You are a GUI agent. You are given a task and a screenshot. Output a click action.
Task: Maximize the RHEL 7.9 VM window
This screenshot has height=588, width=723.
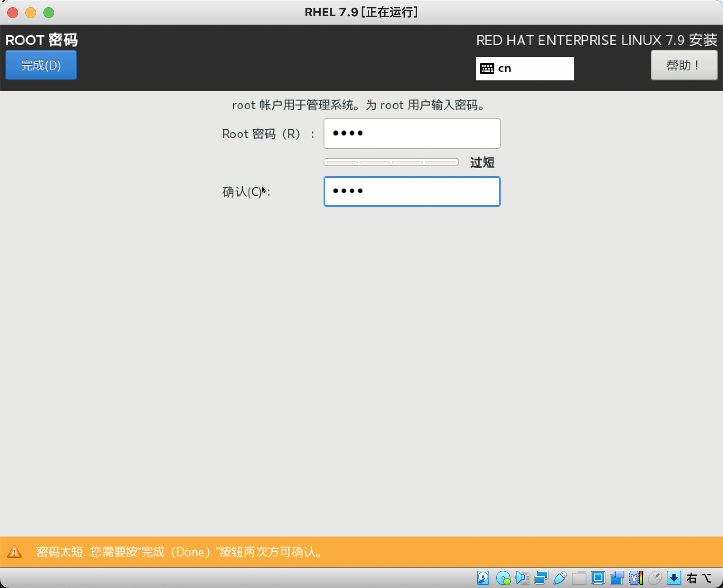coord(49,12)
